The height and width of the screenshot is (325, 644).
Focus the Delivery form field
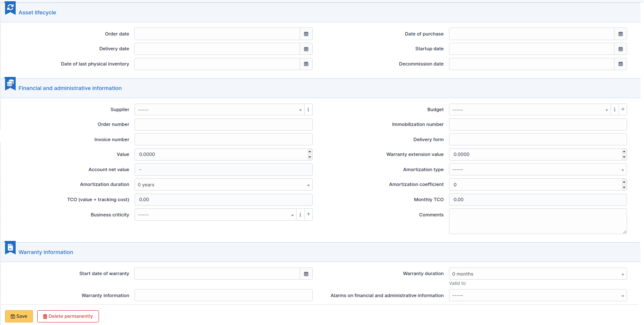click(538, 139)
